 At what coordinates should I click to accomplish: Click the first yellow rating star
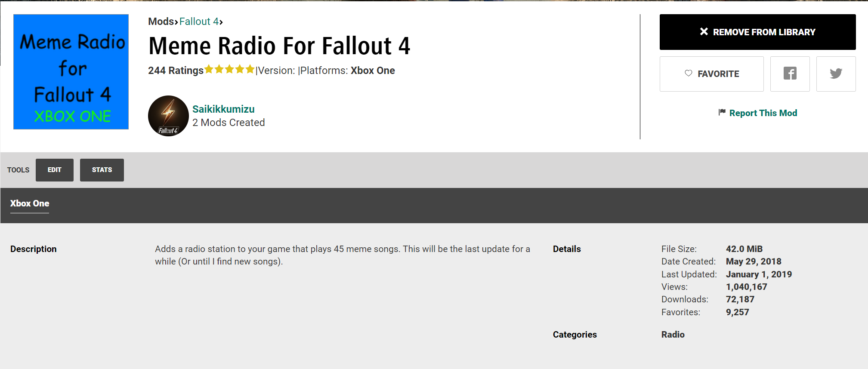[209, 69]
